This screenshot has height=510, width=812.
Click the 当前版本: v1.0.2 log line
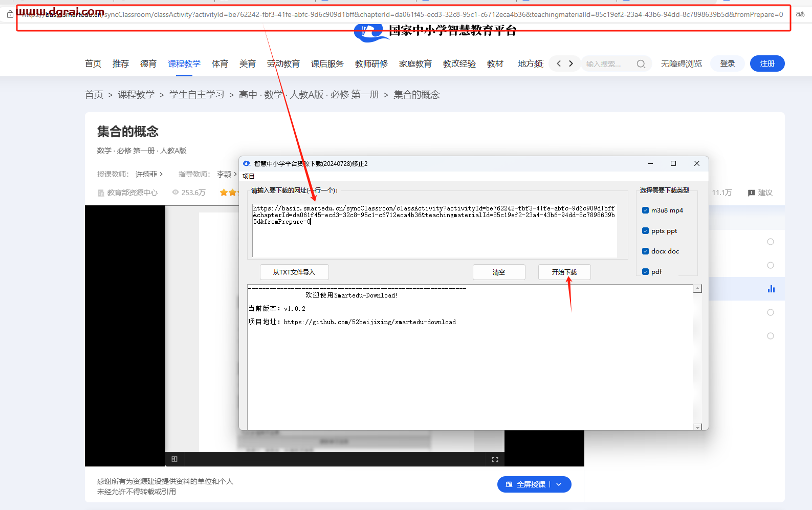click(x=277, y=309)
